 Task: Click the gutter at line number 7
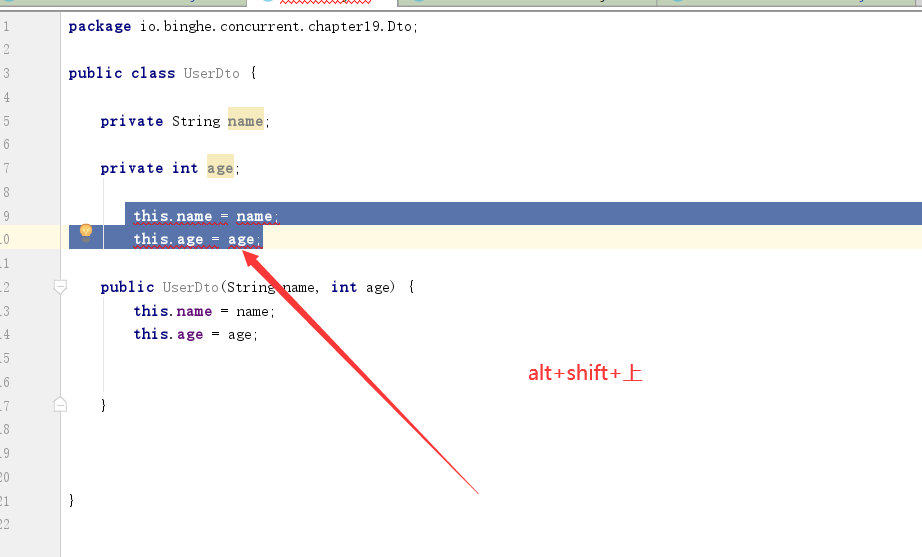[x=6, y=169]
